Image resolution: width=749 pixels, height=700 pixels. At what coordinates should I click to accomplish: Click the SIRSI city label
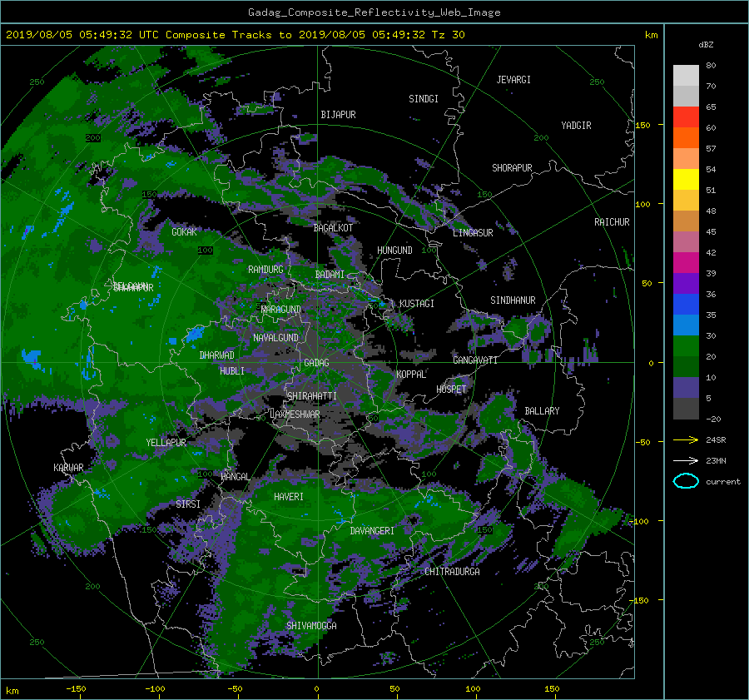[x=188, y=504]
